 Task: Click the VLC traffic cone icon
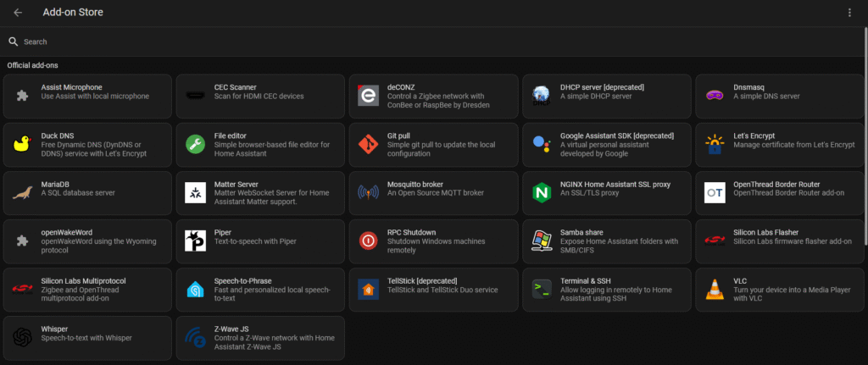click(715, 290)
